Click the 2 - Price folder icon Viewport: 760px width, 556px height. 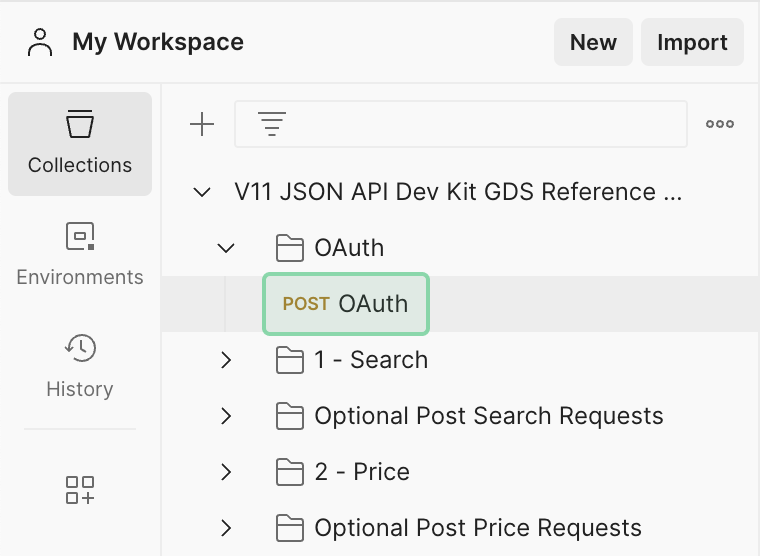coord(290,472)
